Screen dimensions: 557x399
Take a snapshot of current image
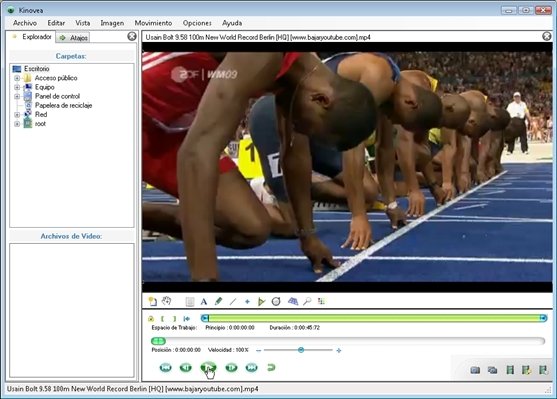(x=475, y=370)
